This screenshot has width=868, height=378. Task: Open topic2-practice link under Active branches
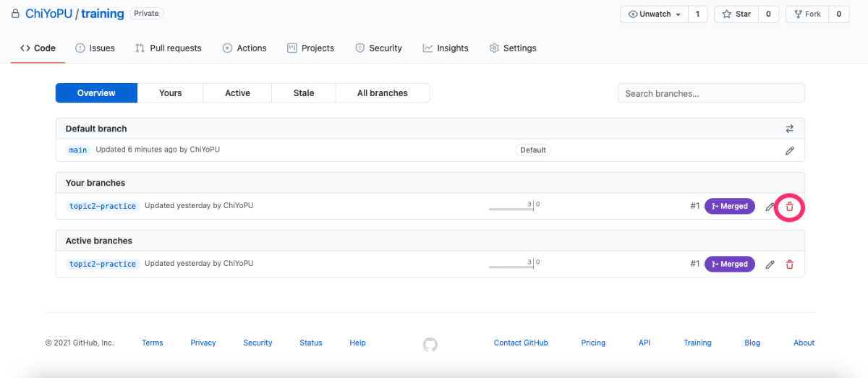(103, 265)
